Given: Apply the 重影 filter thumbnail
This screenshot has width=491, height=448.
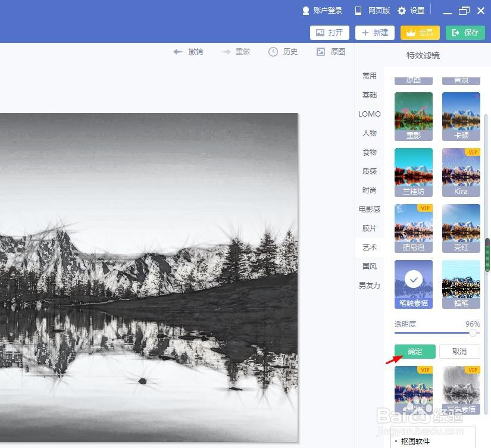Looking at the screenshot, I should (414, 116).
